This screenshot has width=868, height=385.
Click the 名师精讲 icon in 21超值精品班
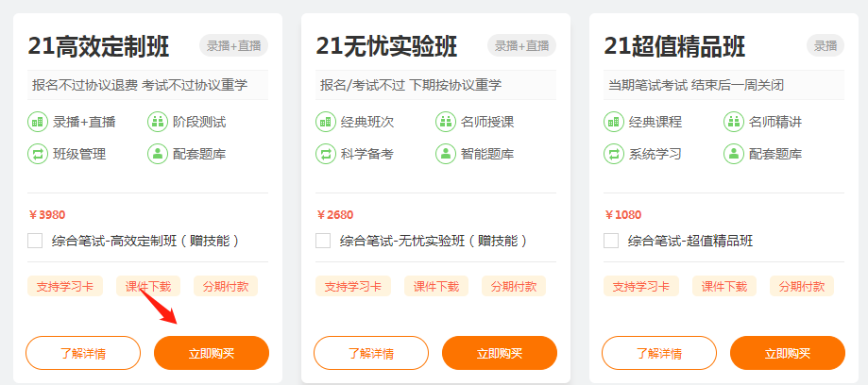[x=733, y=122]
